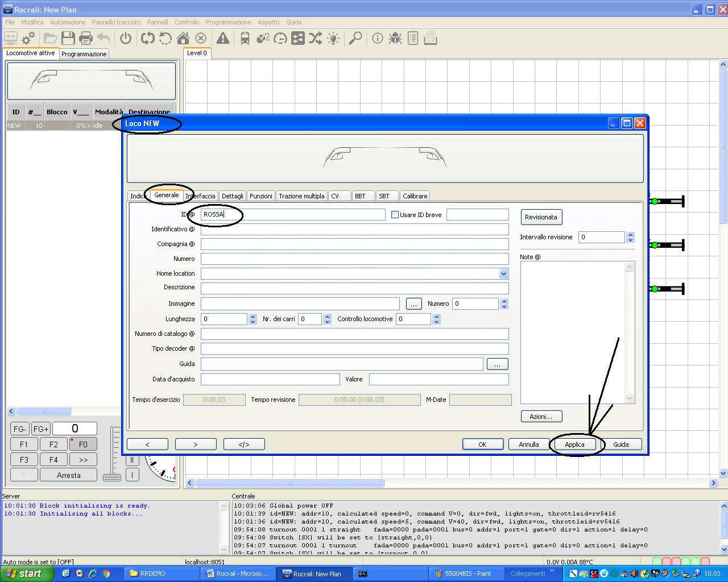The image size is (728, 582).
Task: Open the Calibrare tab
Action: 415,196
